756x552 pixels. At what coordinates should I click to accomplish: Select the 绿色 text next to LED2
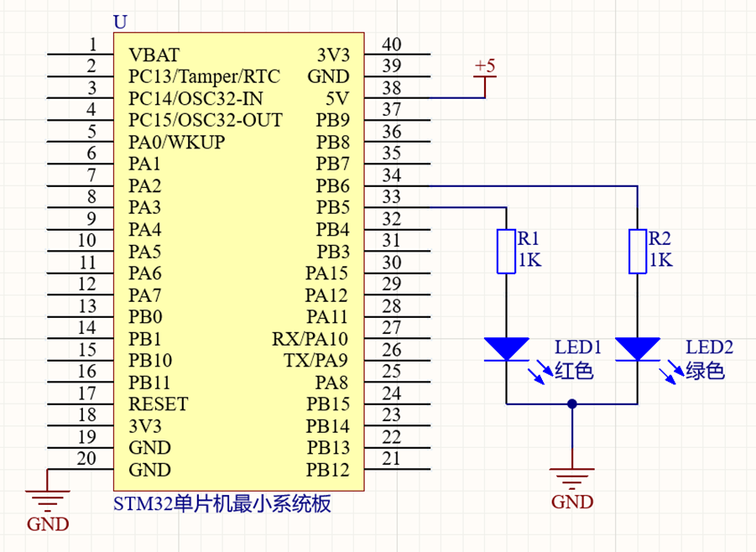click(706, 370)
